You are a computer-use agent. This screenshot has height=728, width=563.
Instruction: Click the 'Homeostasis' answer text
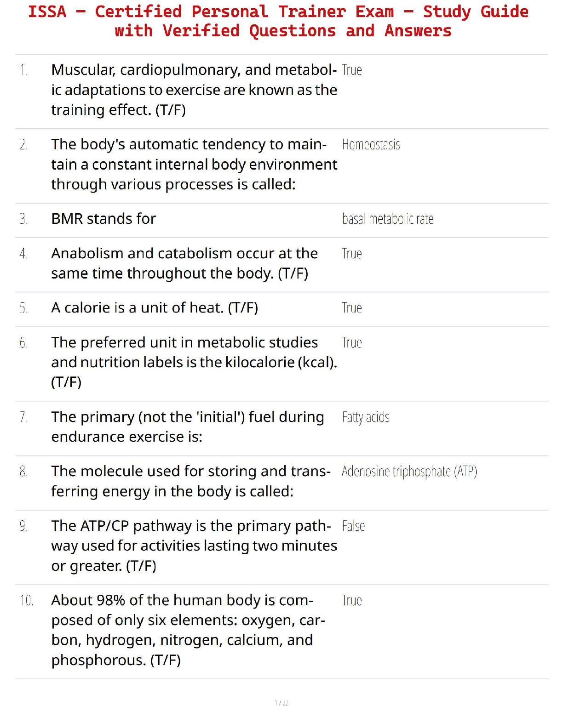click(x=371, y=145)
